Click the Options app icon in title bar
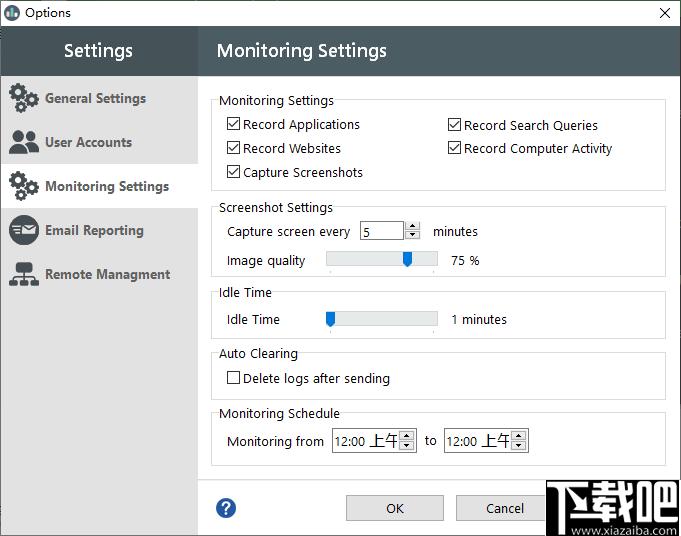 coord(12,13)
